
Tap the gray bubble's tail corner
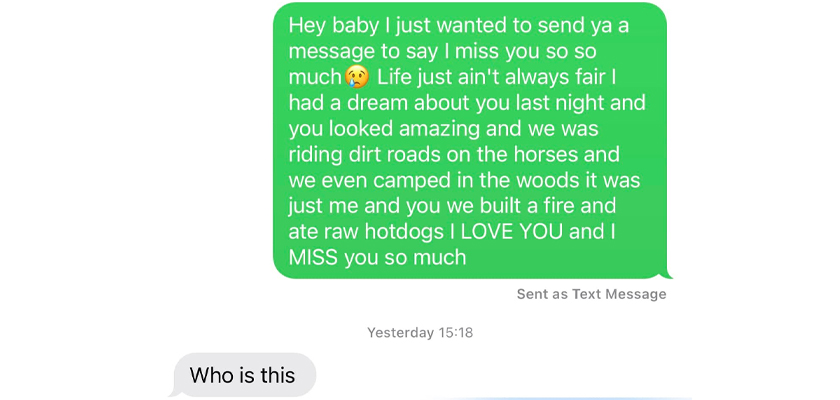point(175,393)
